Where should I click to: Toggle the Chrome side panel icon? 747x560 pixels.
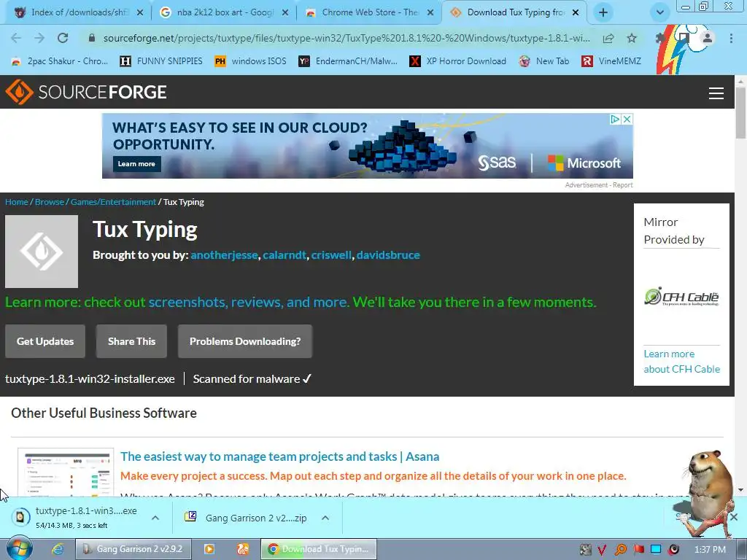click(x=684, y=38)
